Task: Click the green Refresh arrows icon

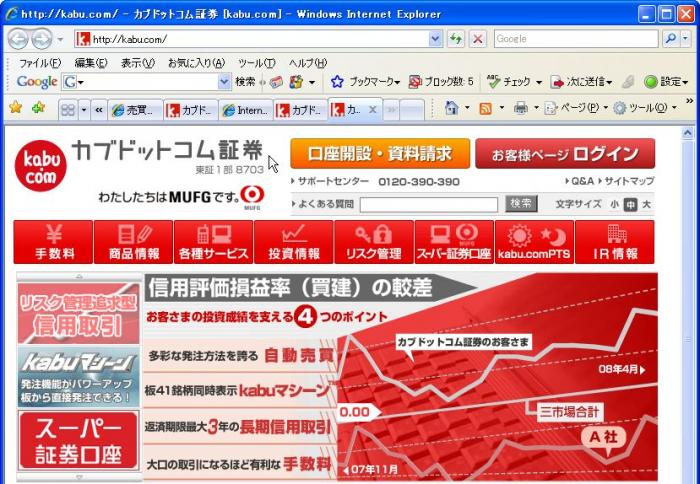Action: 456,39
